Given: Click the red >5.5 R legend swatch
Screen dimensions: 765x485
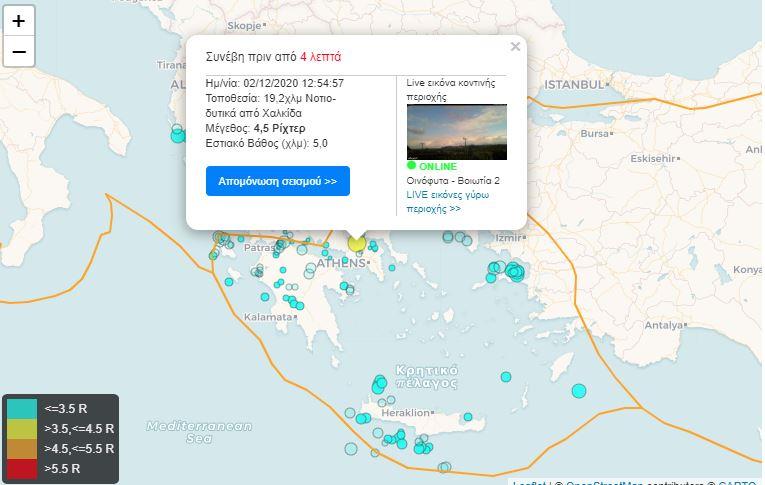Looking at the screenshot, I should (x=22, y=468).
